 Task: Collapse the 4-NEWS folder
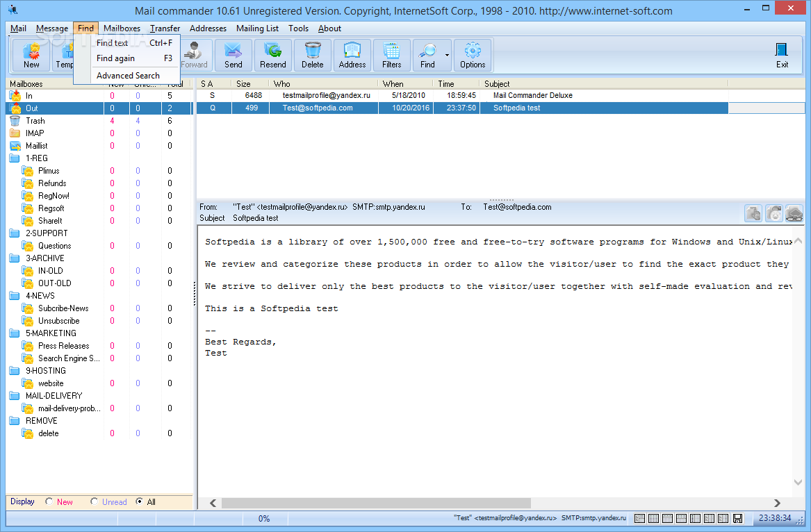15,296
